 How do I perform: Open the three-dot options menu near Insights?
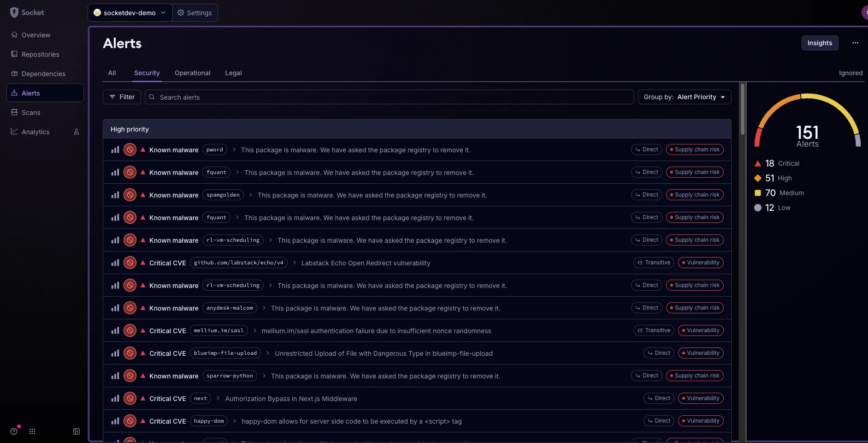click(855, 43)
